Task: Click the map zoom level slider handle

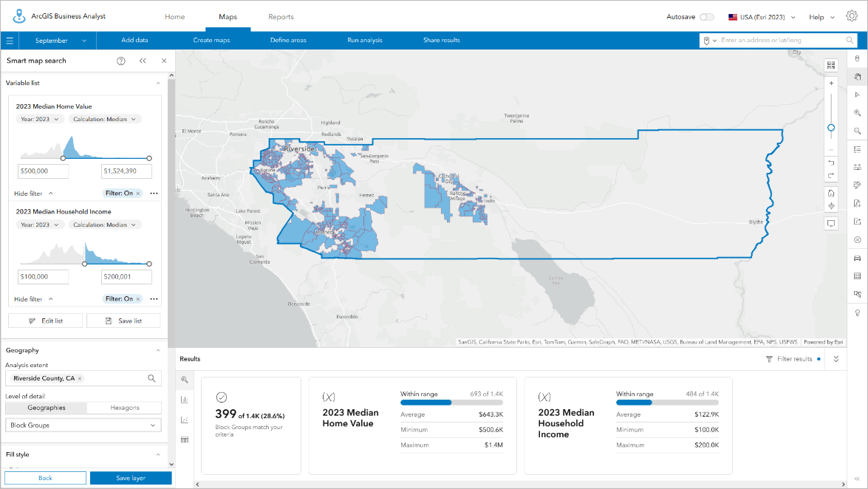Action: (x=830, y=128)
